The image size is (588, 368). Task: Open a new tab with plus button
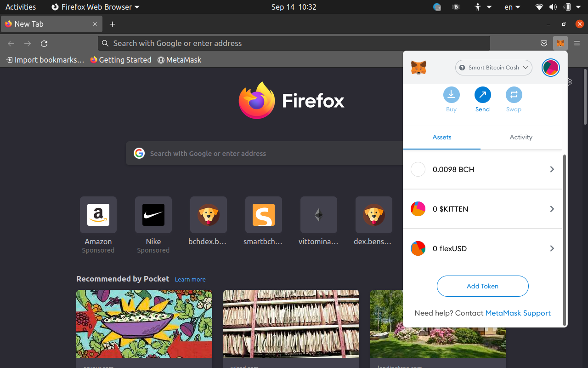pos(112,24)
